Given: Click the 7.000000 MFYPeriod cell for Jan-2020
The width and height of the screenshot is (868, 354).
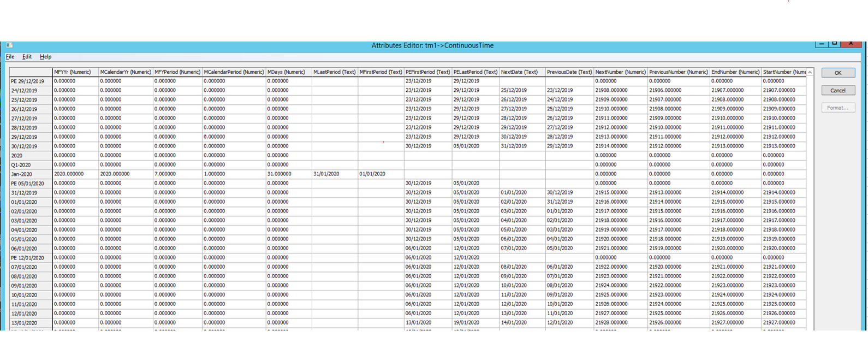Looking at the screenshot, I should click(x=177, y=174).
